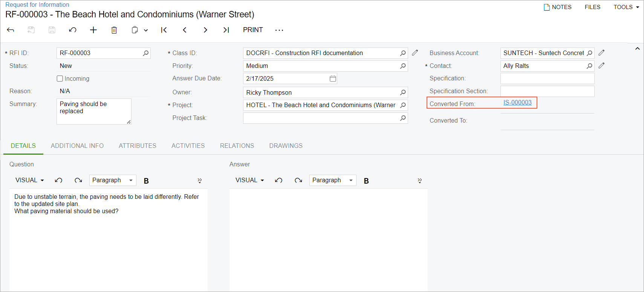This screenshot has height=292, width=644.
Task: Open the IS-000003 converted from link
Action: pos(517,103)
